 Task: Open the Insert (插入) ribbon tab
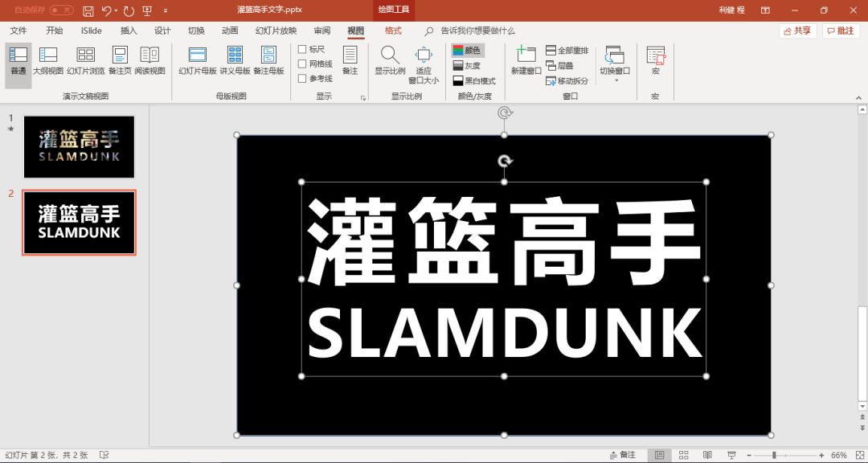pyautogui.click(x=129, y=31)
